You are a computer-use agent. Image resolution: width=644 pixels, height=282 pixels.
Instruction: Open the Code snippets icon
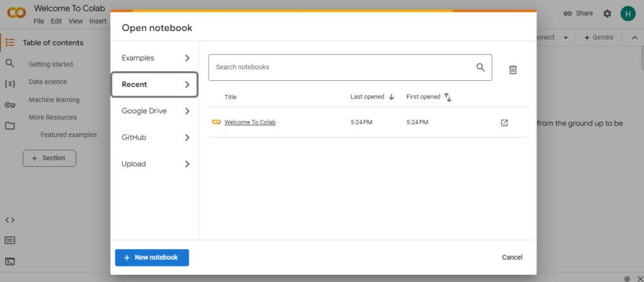[10, 220]
